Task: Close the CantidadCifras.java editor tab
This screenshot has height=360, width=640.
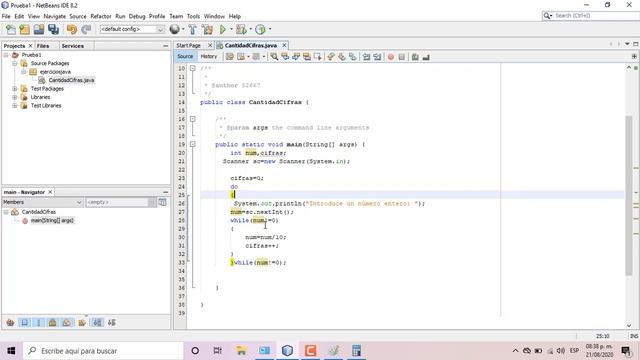Action: point(284,45)
